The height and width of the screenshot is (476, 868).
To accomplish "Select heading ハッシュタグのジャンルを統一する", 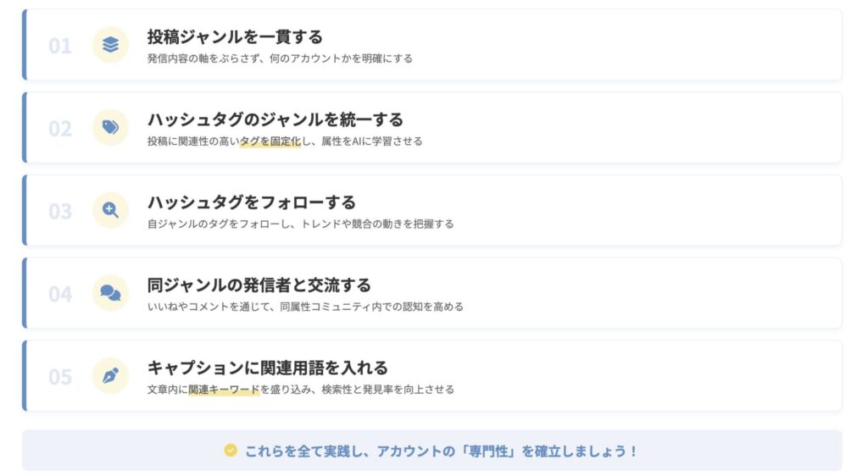I will coord(275,119).
